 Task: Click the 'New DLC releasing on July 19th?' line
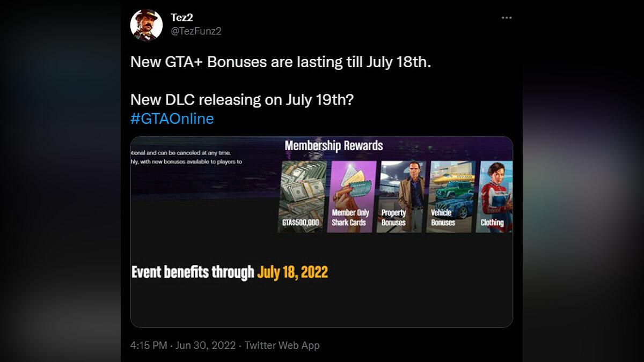tap(242, 100)
